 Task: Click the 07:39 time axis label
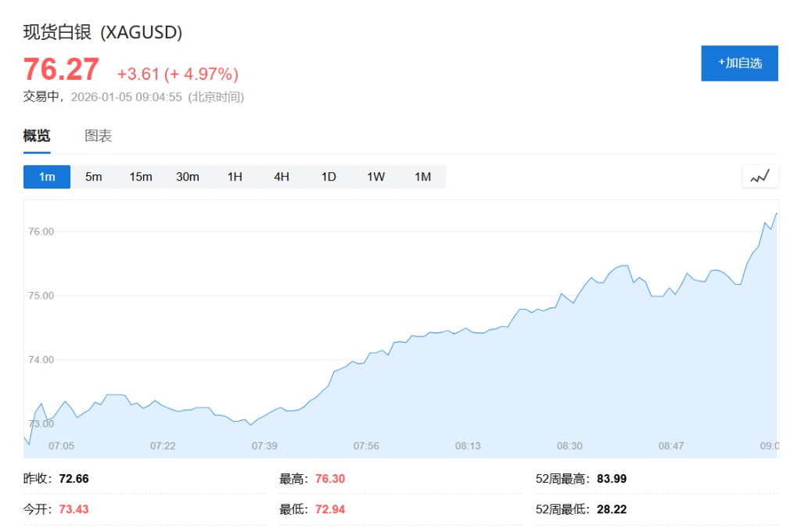(264, 446)
